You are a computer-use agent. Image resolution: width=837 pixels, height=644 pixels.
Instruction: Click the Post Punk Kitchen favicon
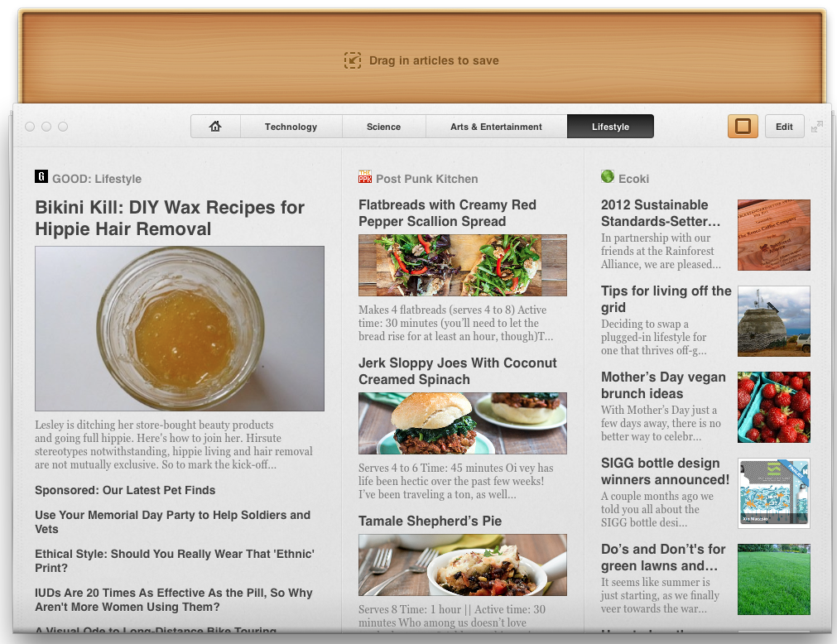(x=365, y=176)
